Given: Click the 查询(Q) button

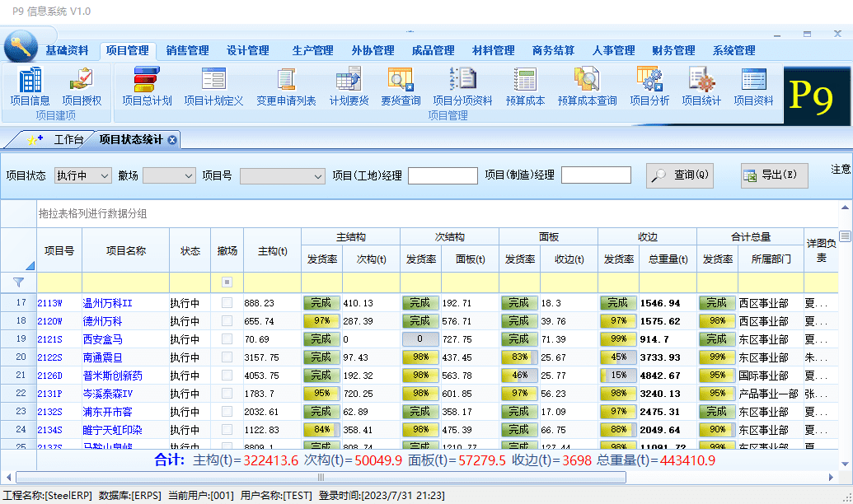Looking at the screenshot, I should 680,175.
